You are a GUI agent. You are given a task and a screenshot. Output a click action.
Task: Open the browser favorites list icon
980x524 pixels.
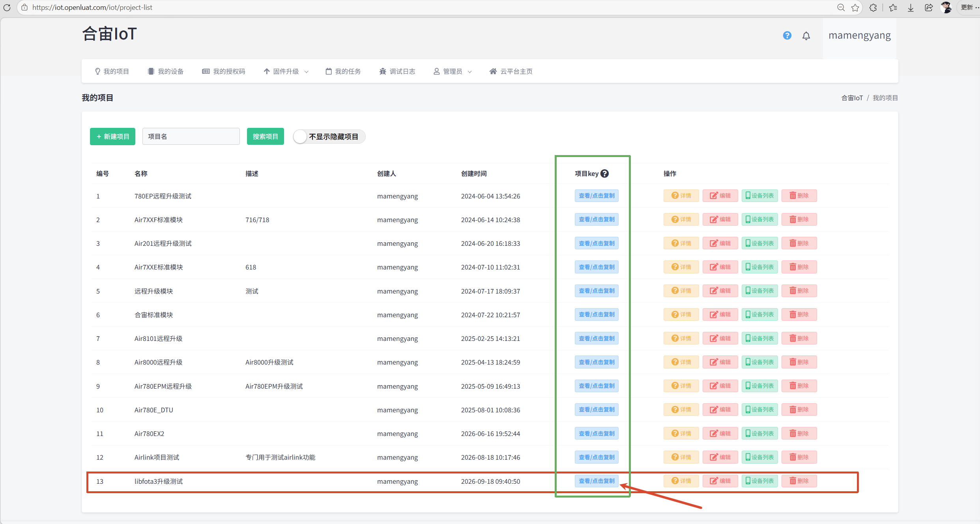coord(893,7)
